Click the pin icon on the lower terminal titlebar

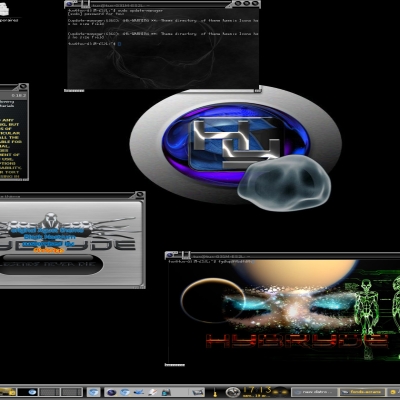click(x=186, y=255)
